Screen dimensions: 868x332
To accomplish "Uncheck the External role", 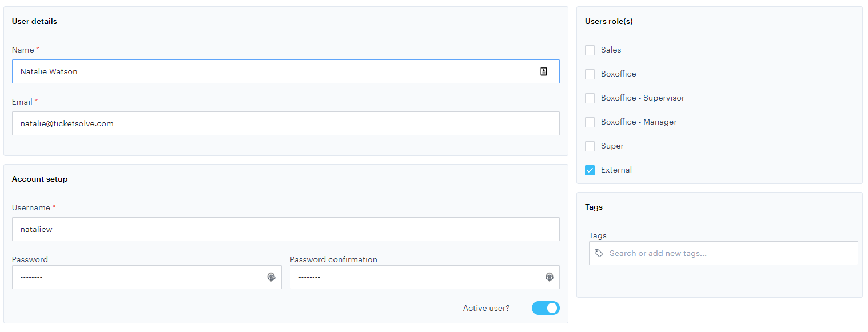I will [590, 170].
